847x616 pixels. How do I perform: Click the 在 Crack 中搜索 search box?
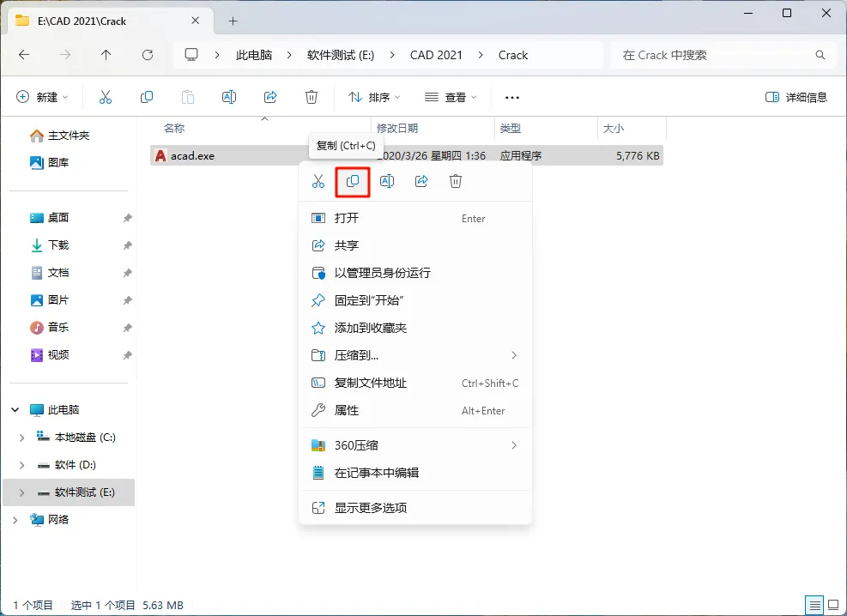pos(723,55)
